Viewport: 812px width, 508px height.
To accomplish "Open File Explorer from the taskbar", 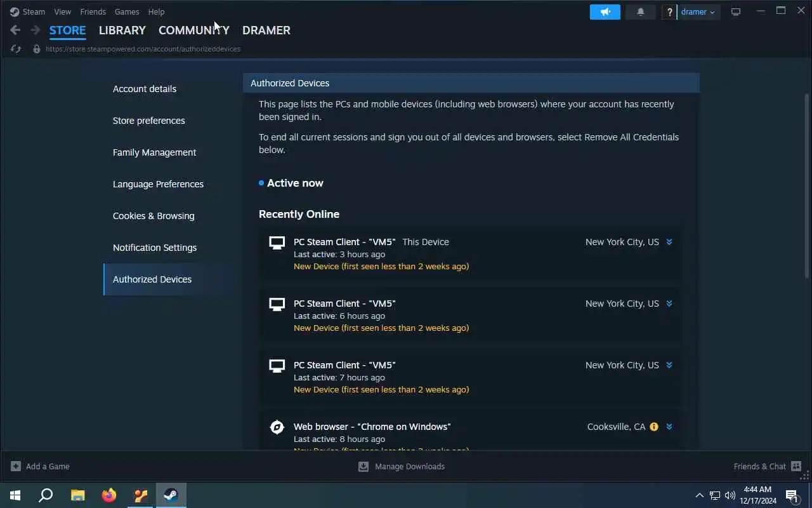I will point(77,495).
